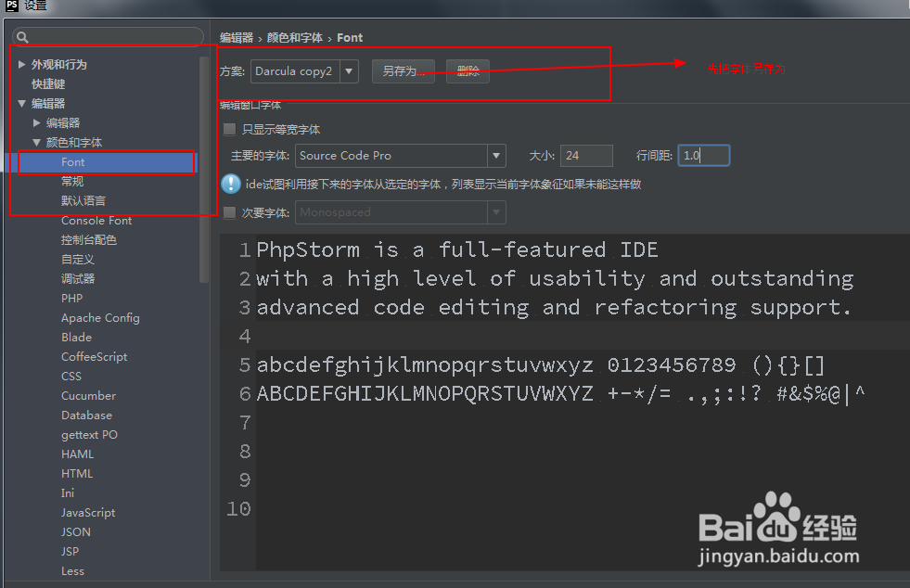
Task: Click preview line 1 PhpStorm text
Action: pyautogui.click(x=457, y=249)
